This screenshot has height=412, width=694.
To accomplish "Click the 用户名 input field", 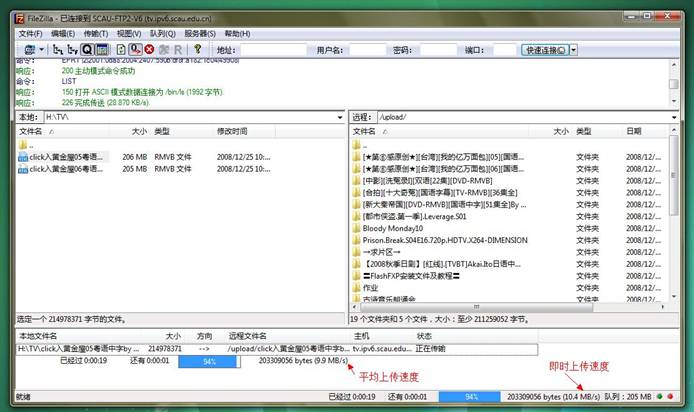I will coord(368,50).
